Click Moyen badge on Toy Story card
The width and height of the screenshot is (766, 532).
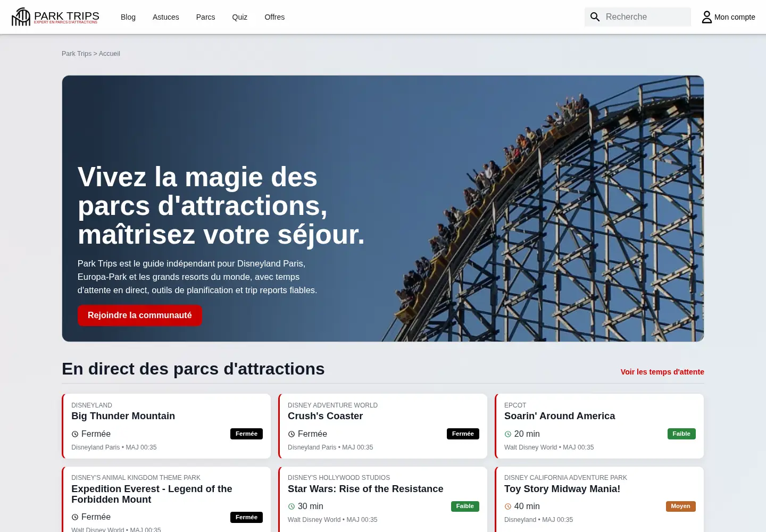tap(681, 506)
